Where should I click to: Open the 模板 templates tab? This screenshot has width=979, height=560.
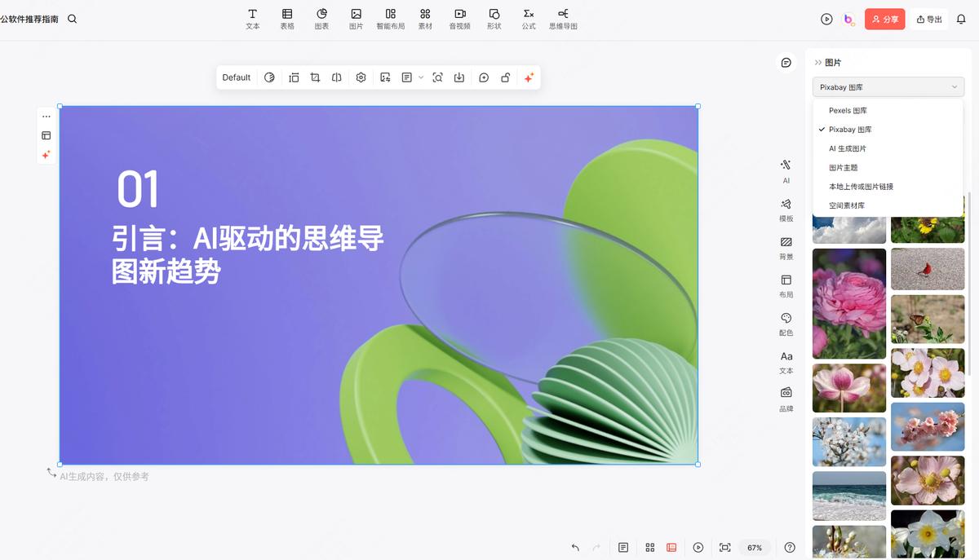click(x=786, y=209)
